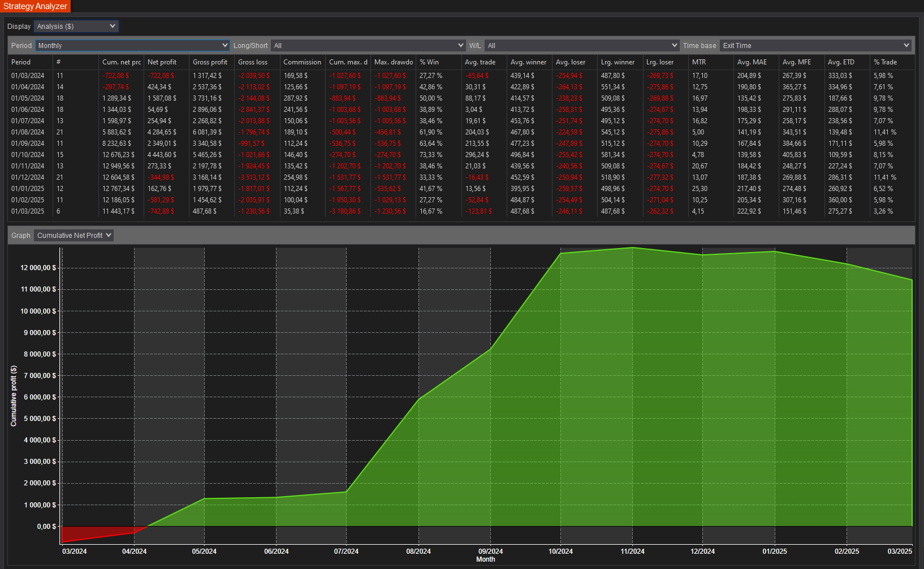
Task: Sort by the Period column header
Action: 31,62
